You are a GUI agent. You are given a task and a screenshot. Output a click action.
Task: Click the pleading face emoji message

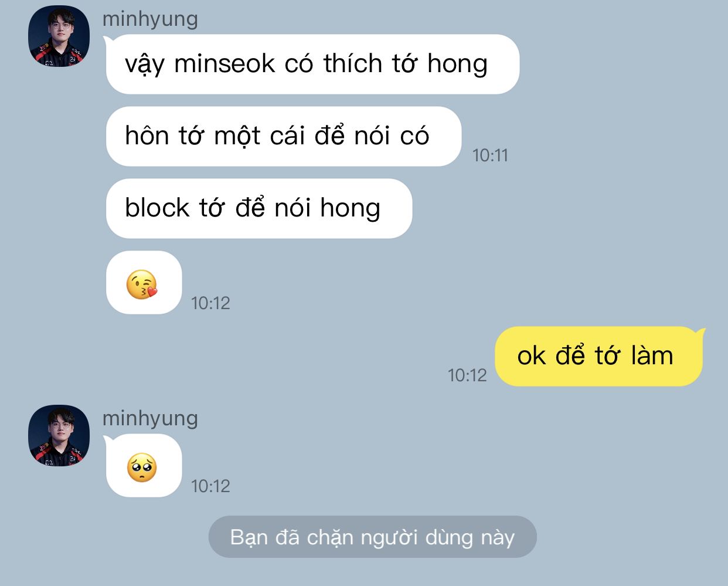[144, 466]
